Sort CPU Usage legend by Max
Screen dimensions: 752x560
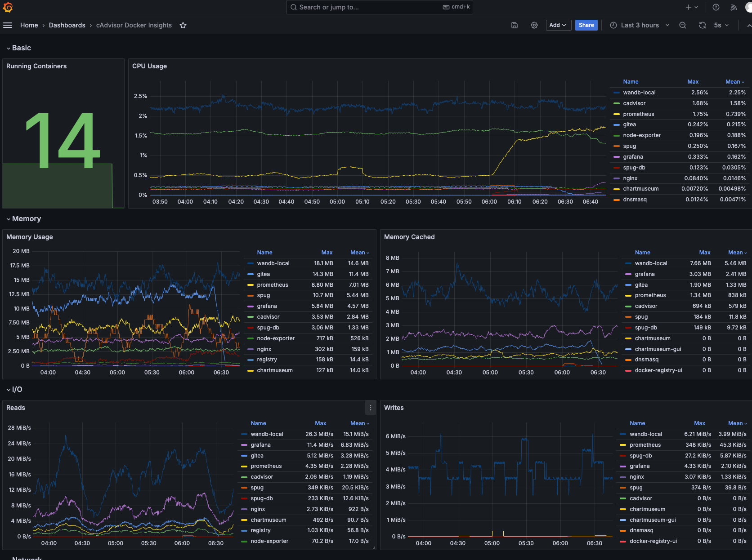point(693,82)
